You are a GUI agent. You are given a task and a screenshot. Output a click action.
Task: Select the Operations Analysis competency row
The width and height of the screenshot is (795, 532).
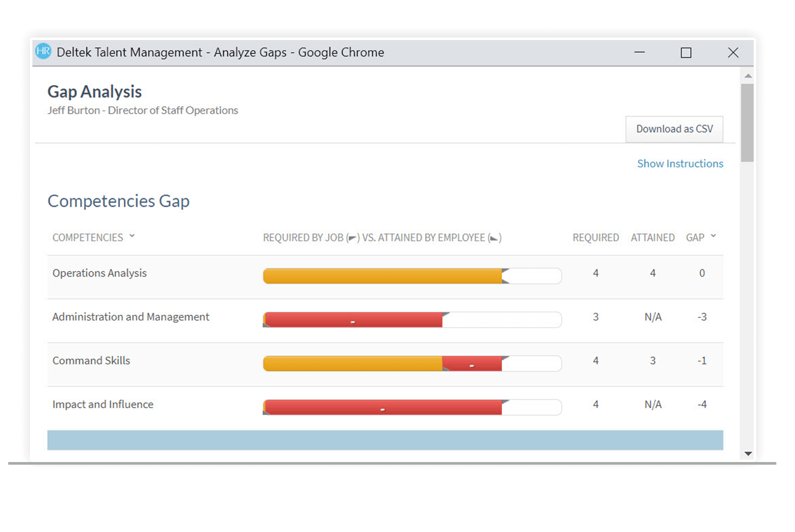[x=99, y=273]
